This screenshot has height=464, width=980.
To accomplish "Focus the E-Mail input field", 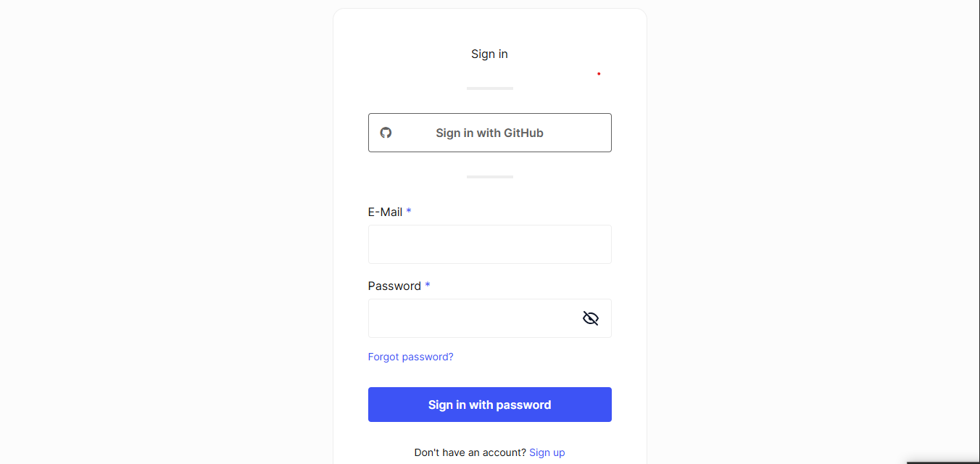I will [489, 244].
